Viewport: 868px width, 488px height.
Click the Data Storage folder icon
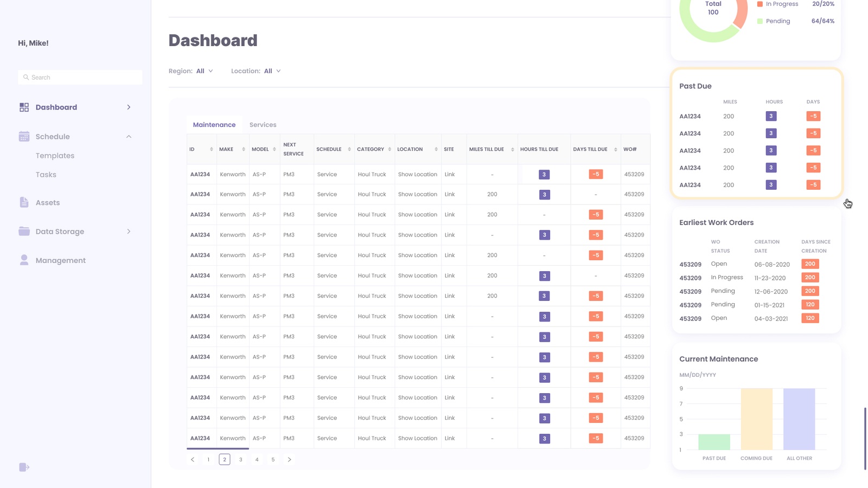click(24, 232)
